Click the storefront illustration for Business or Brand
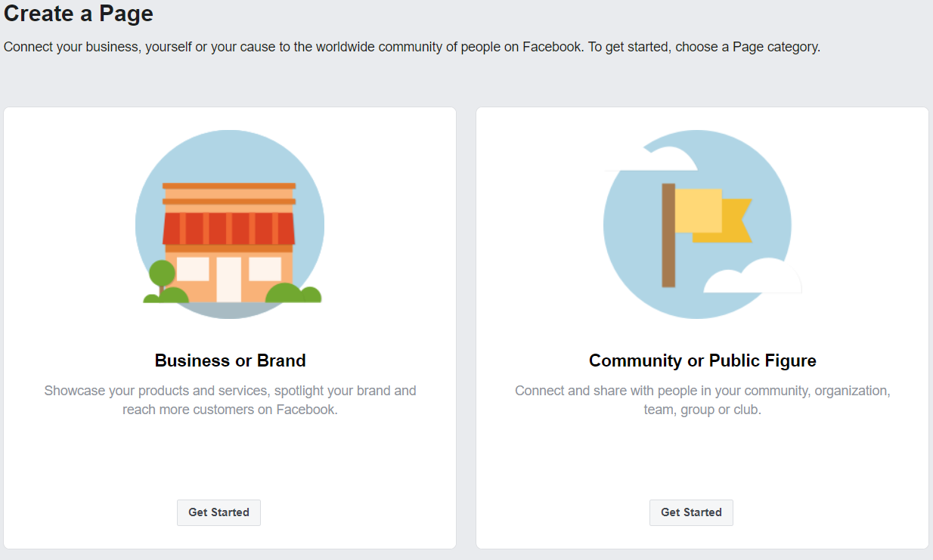Screen dimensions: 933x560 pos(230,224)
